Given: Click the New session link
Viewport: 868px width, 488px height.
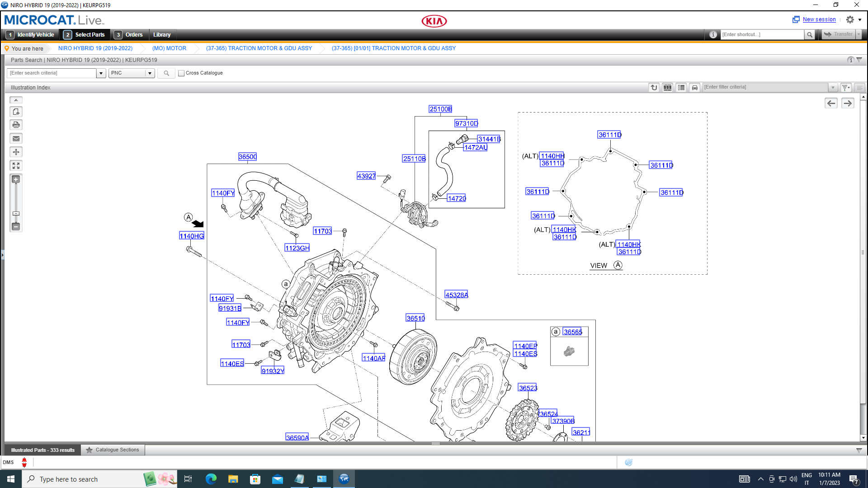Looking at the screenshot, I should point(819,19).
